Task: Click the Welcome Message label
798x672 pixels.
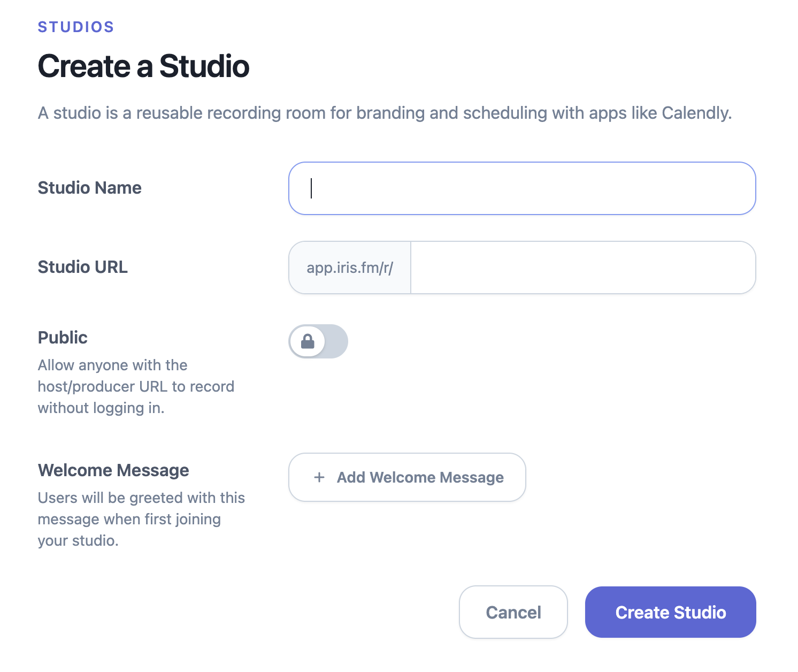Action: point(113,470)
